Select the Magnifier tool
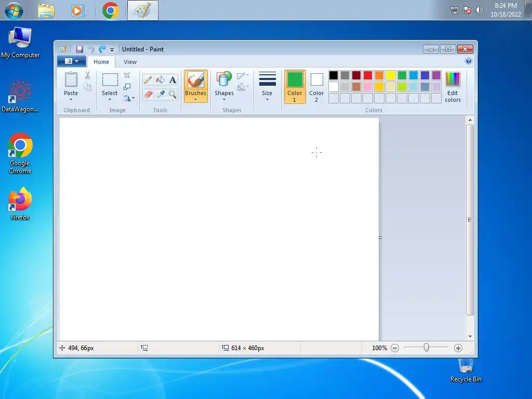Viewport: 532px width, 399px height. (x=172, y=94)
